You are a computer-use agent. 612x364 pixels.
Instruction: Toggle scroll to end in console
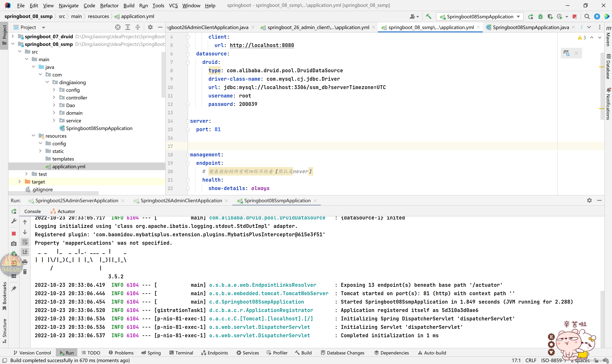25,252
